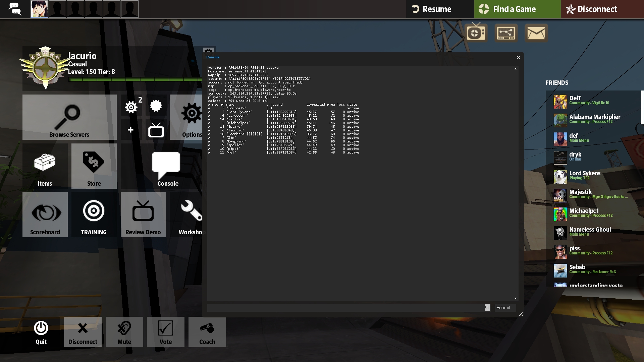
Task: Click the bottom Disconnect X tile
Action: pyautogui.click(x=83, y=332)
